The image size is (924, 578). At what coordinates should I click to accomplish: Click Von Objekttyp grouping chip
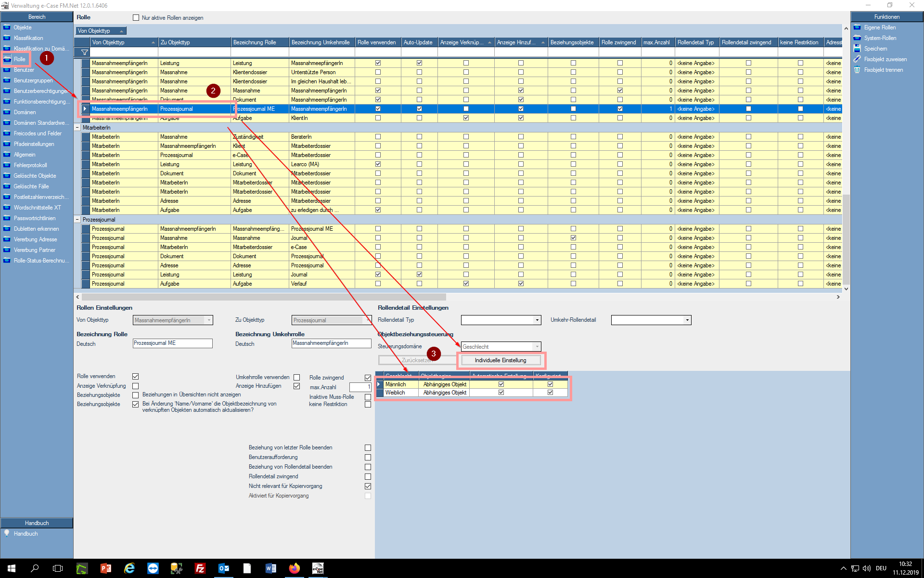tap(101, 31)
